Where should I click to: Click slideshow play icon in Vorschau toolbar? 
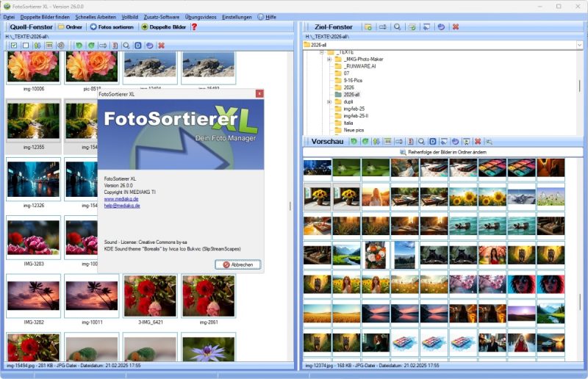[467, 141]
